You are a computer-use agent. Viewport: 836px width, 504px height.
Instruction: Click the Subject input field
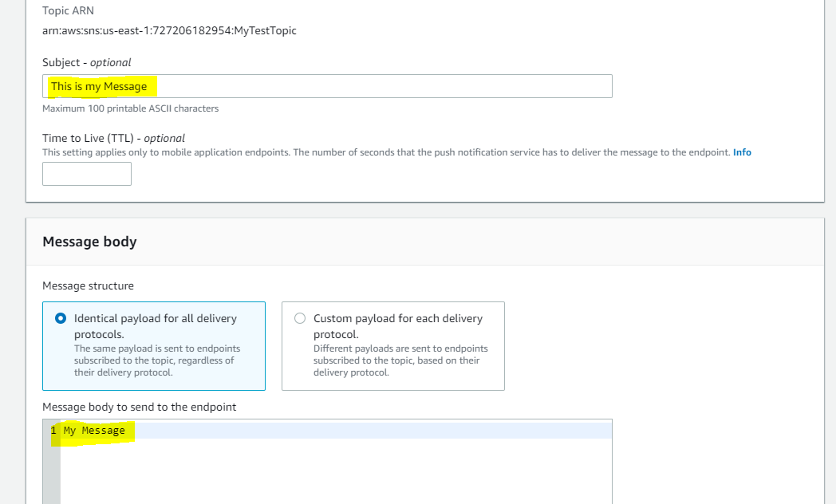(x=327, y=86)
